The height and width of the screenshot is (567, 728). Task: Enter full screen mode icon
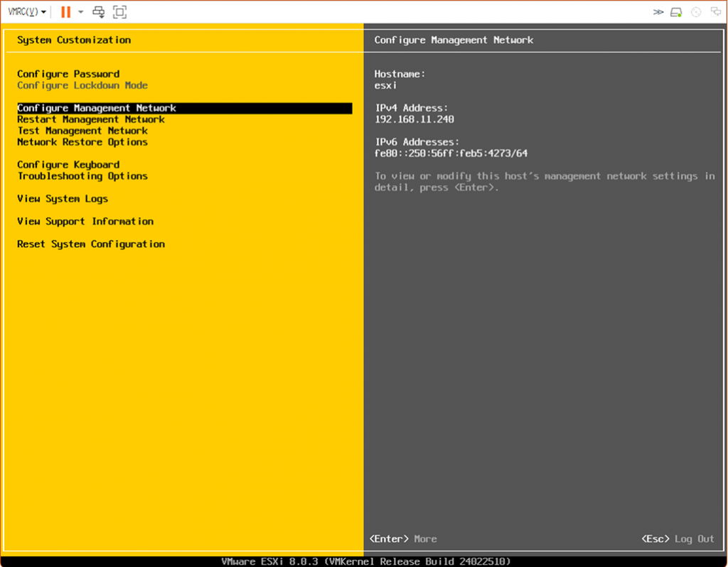[x=119, y=11]
